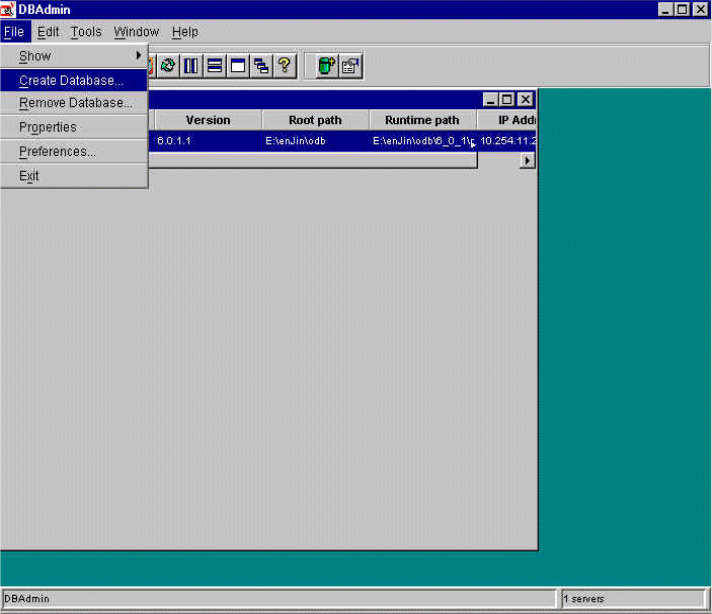
Task: Select the E:\enJin\odb\6_0_1 runtime path cell
Action: [422, 141]
